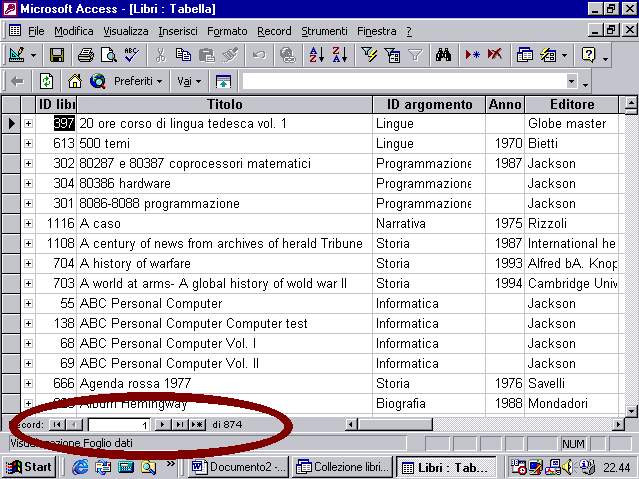Image resolution: width=639 pixels, height=479 pixels.
Task: Click the Save floppy disk icon
Action: [x=57, y=55]
